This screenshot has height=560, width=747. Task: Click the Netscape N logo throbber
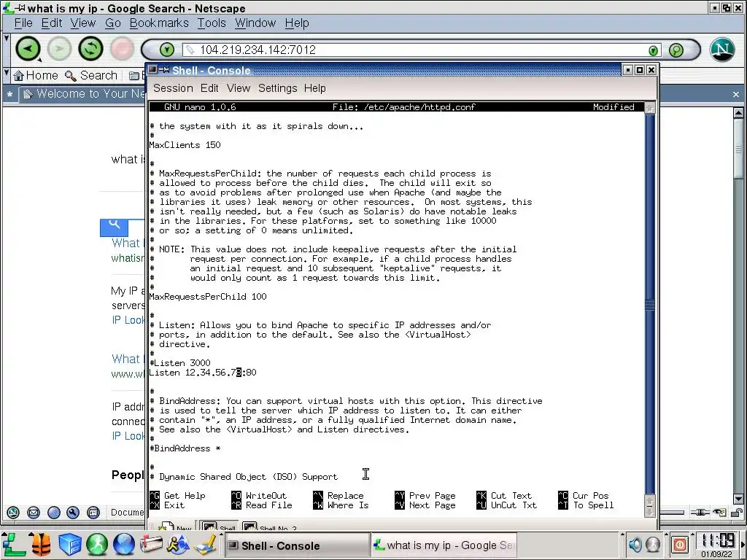tap(722, 50)
